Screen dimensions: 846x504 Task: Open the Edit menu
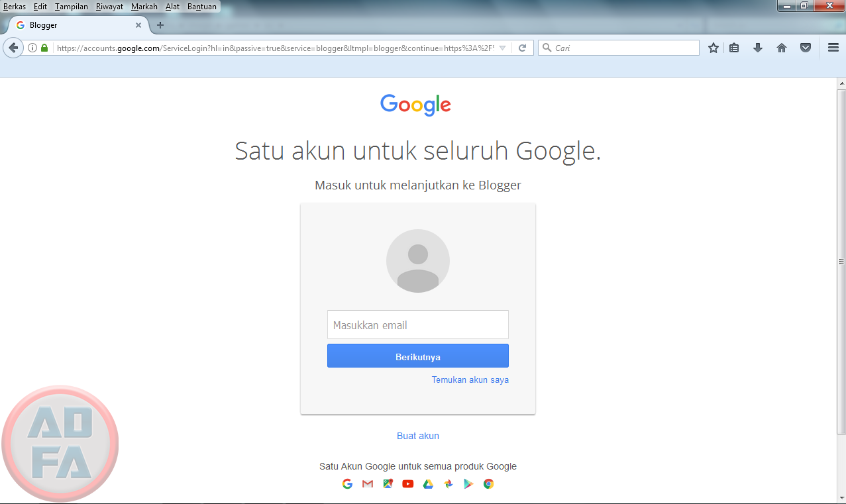click(x=40, y=7)
